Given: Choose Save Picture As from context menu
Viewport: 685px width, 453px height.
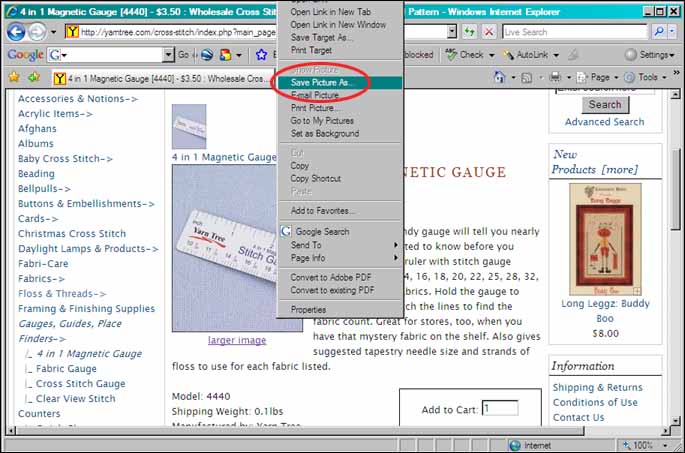Looking at the screenshot, I should coord(340,82).
